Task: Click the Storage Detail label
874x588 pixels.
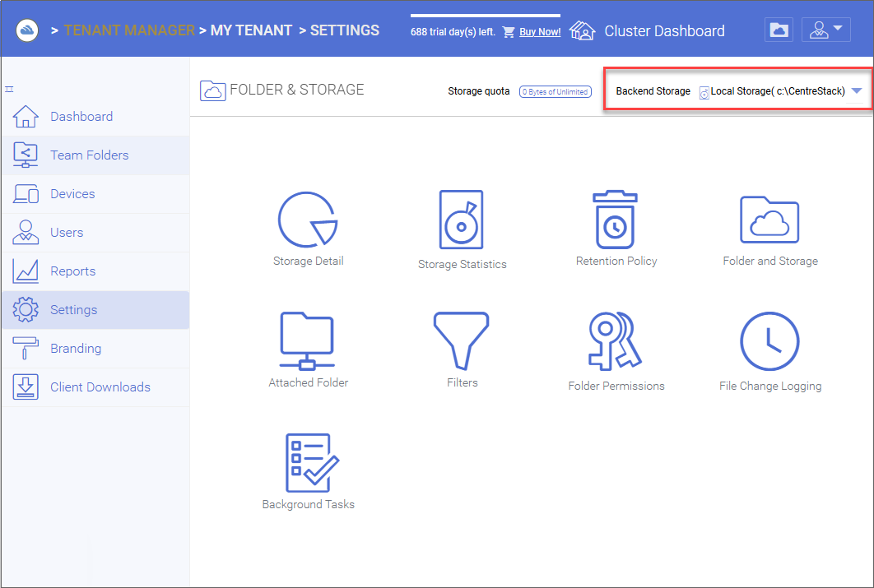Action: pyautogui.click(x=309, y=261)
